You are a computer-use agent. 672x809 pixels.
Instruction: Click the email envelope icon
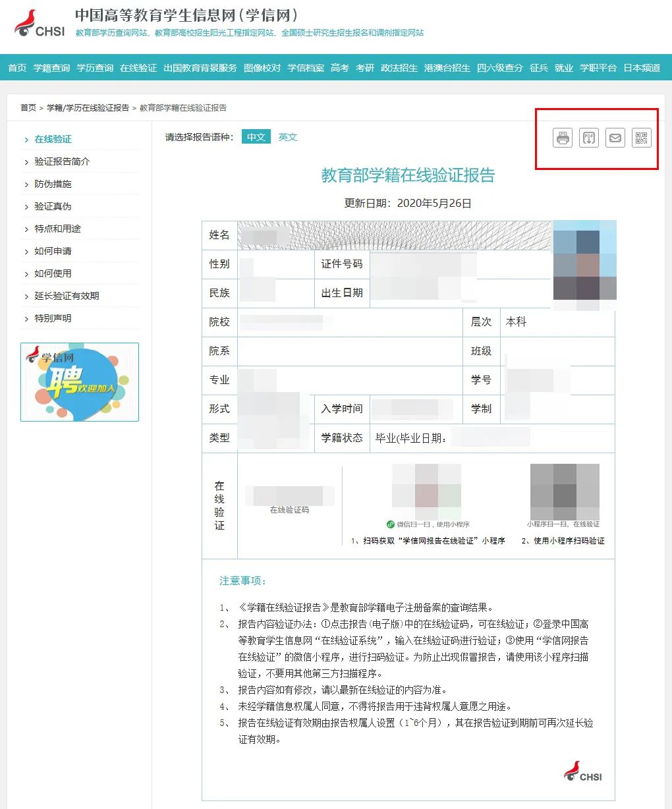pyautogui.click(x=615, y=138)
